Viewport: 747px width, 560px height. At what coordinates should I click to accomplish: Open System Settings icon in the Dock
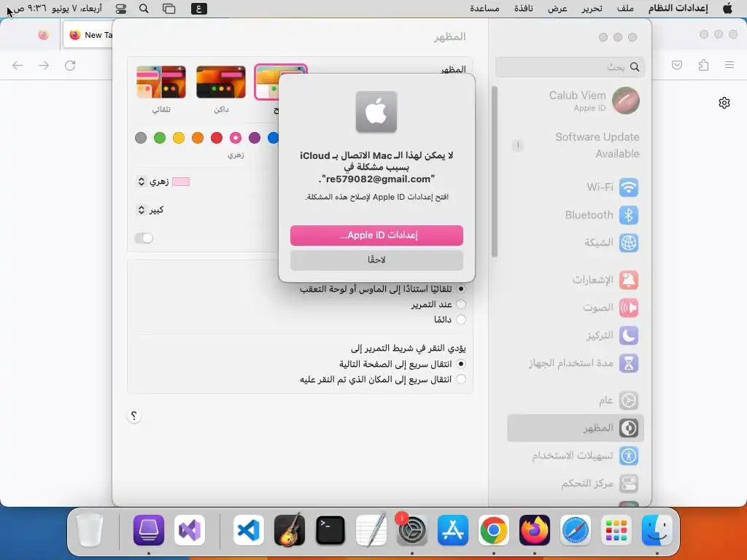[x=411, y=530]
